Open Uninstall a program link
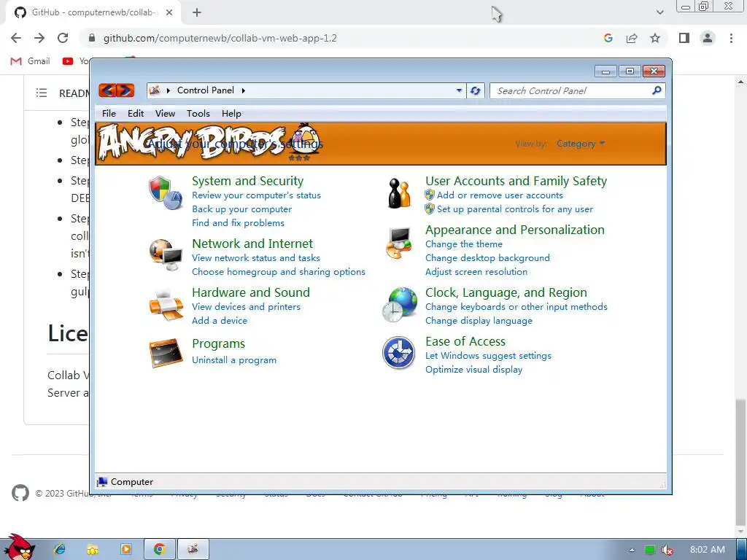The image size is (747, 560). [234, 360]
